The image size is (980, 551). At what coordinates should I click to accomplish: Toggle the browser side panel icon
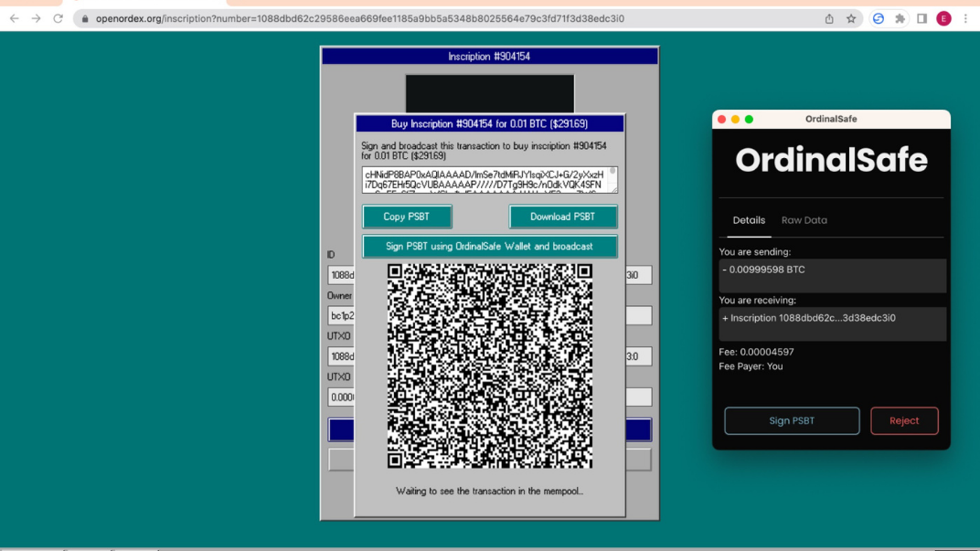921,19
